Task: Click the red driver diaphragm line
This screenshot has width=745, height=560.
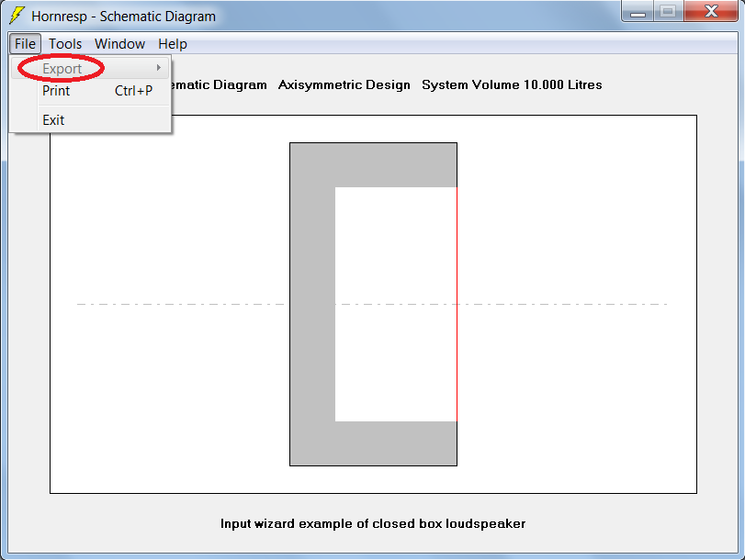Action: pos(457,304)
